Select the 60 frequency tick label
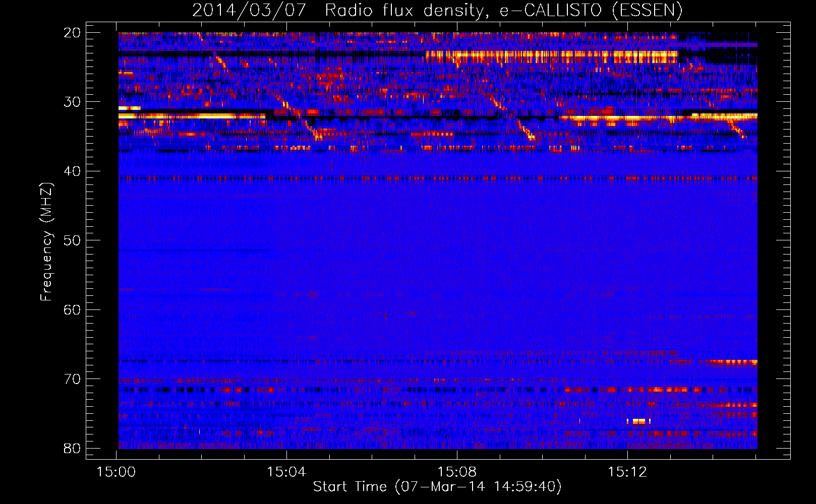 click(x=72, y=309)
